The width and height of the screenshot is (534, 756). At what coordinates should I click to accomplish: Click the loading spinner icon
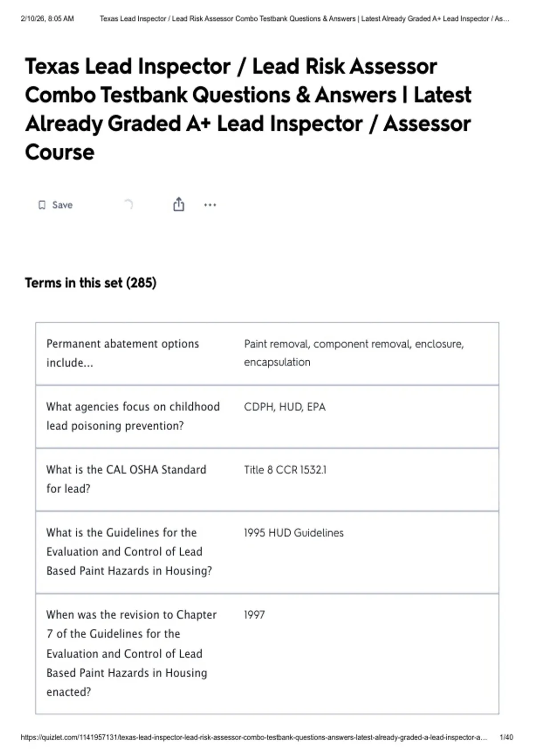pyautogui.click(x=128, y=205)
